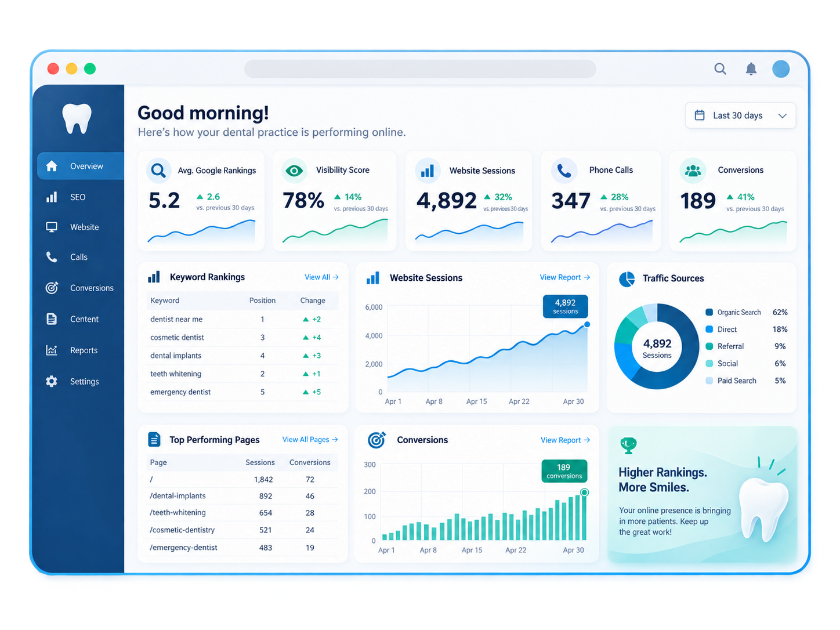Viewport: 840px width, 630px height.
Task: Click the SEO bar chart sidebar icon
Action: [52, 197]
